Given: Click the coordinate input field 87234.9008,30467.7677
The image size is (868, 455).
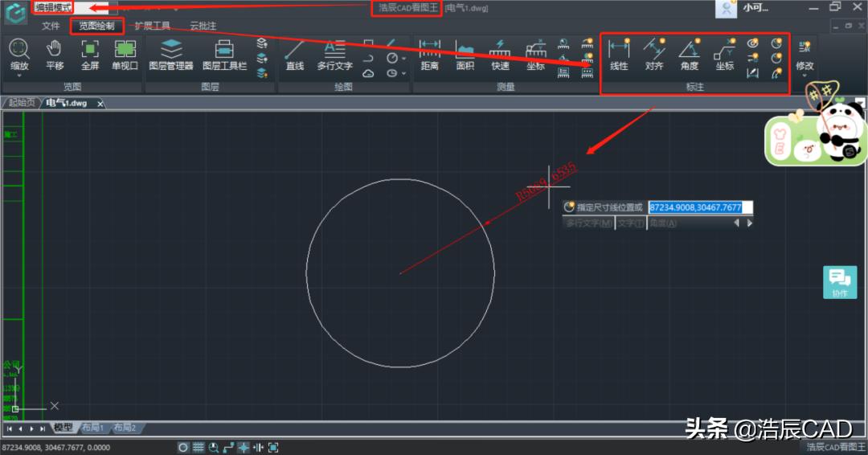Looking at the screenshot, I should [700, 207].
